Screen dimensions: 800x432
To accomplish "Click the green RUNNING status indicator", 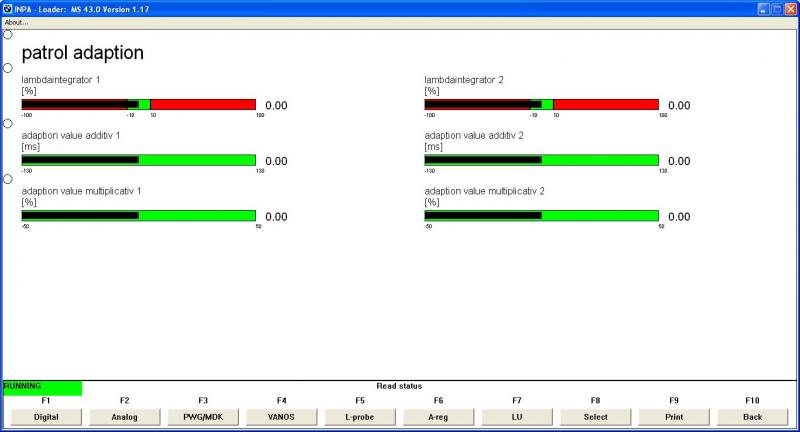I will point(42,386).
